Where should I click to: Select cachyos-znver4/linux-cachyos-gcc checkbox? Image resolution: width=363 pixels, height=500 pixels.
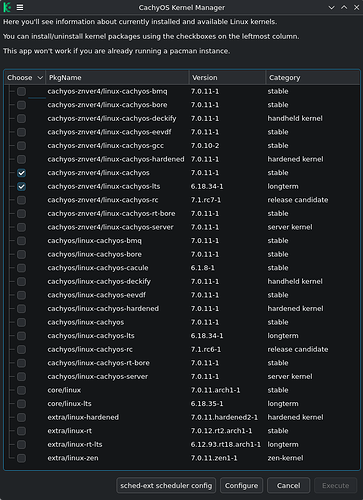pos(21,146)
